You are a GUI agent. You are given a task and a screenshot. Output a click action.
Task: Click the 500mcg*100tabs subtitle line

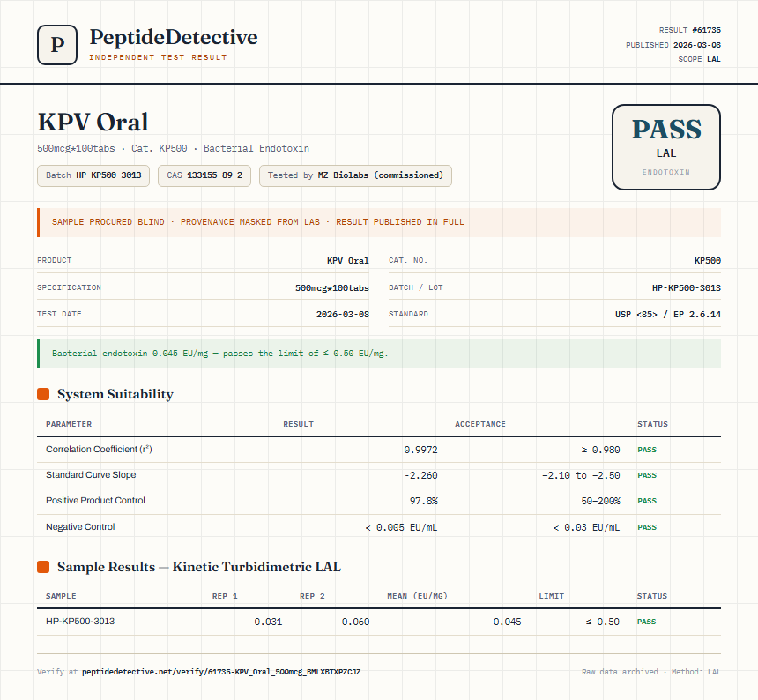173,148
